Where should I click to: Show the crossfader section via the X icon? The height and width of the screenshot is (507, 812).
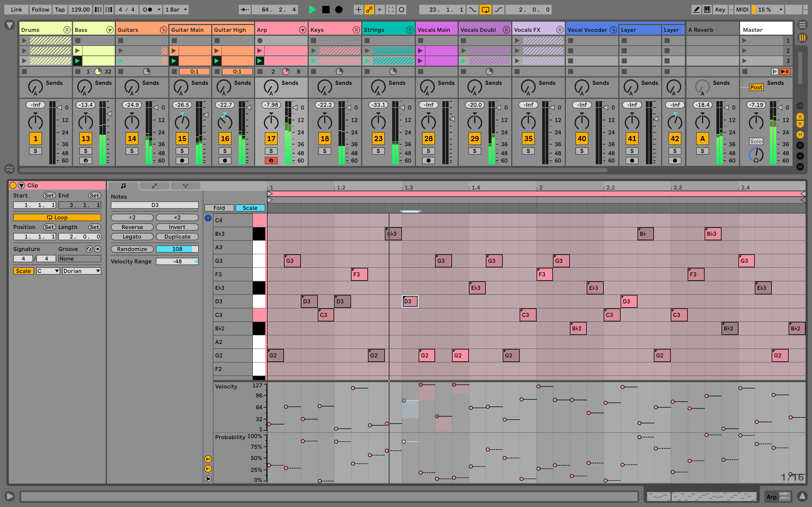[x=801, y=155]
